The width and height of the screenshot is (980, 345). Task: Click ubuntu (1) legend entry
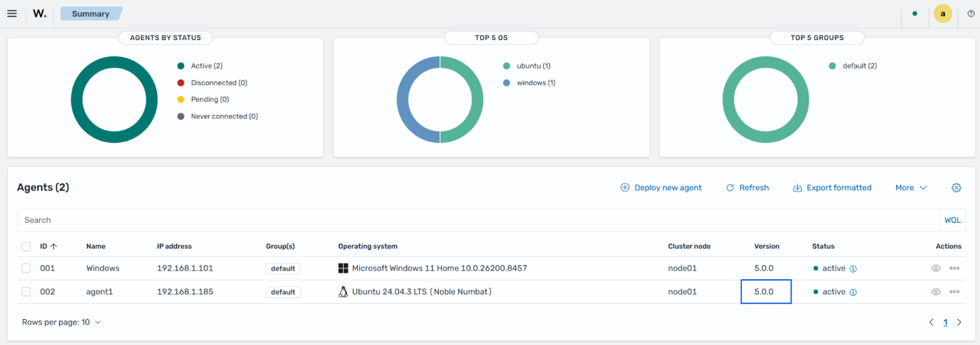coord(527,66)
